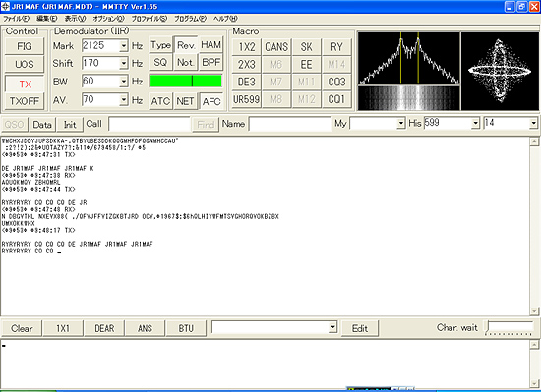Open the ヘルプ (Help) menu
The image size is (541, 392).
(x=225, y=19)
